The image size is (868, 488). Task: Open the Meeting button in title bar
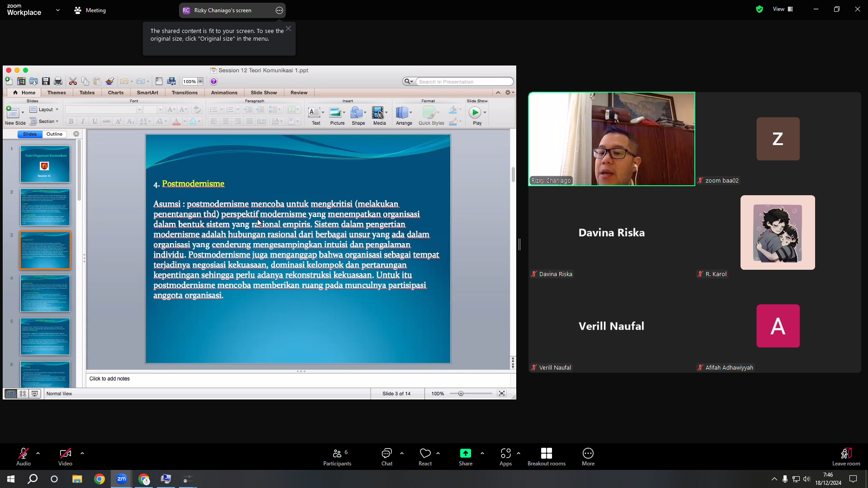point(90,10)
